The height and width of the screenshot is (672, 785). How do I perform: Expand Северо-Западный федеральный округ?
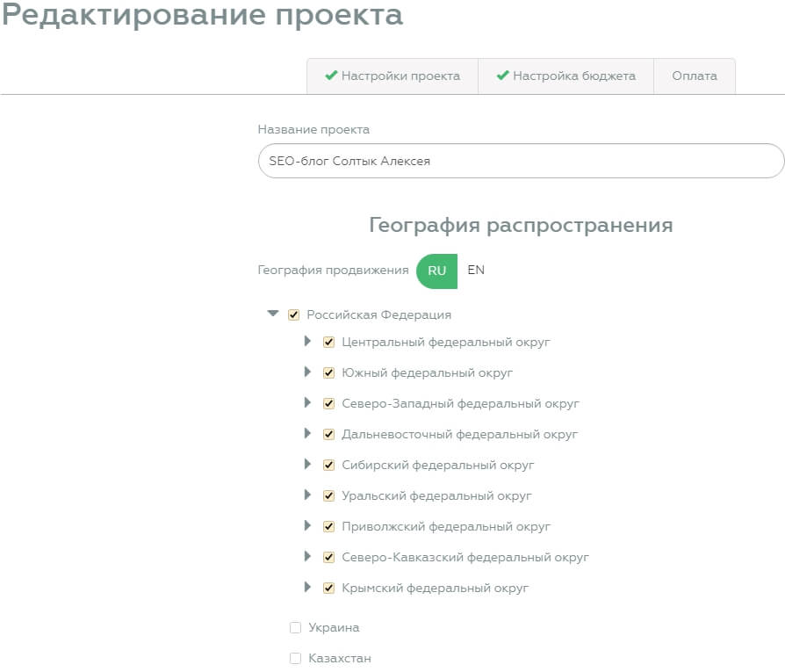click(307, 402)
